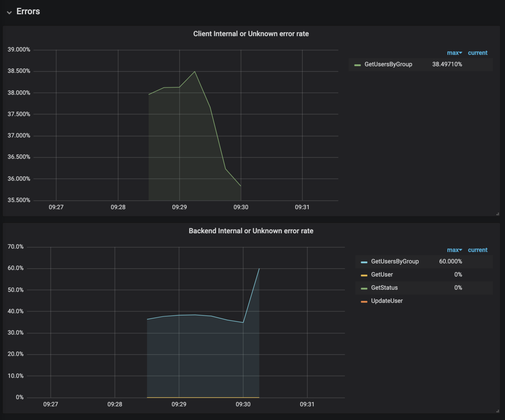This screenshot has height=420, width=505.
Task: Open color picker for blue GetUsersByGroup swatch
Action: coord(364,262)
